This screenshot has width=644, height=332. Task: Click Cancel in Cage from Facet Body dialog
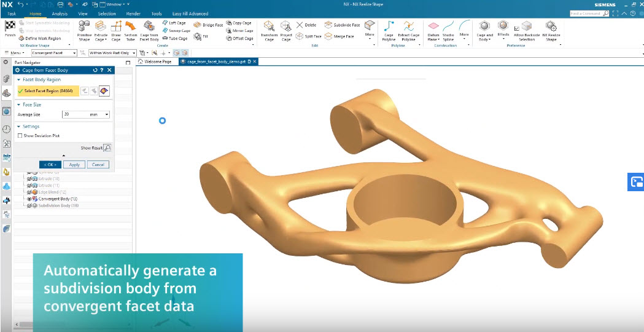(98, 165)
